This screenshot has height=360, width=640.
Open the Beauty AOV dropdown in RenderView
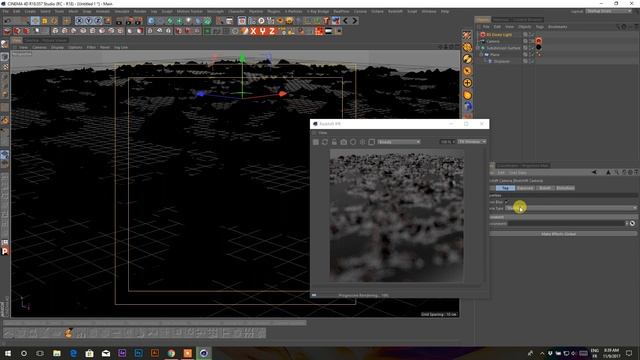click(x=399, y=142)
